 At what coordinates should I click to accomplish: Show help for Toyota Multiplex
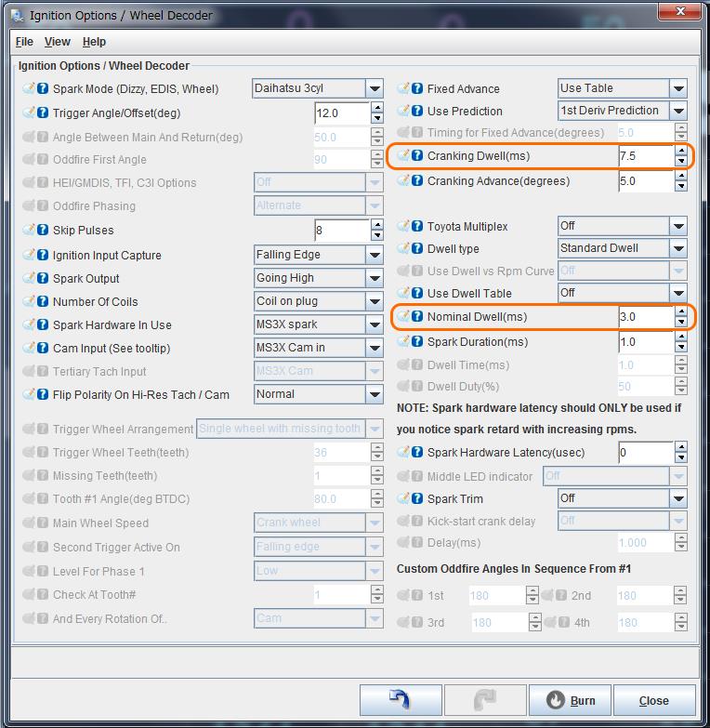click(x=417, y=226)
